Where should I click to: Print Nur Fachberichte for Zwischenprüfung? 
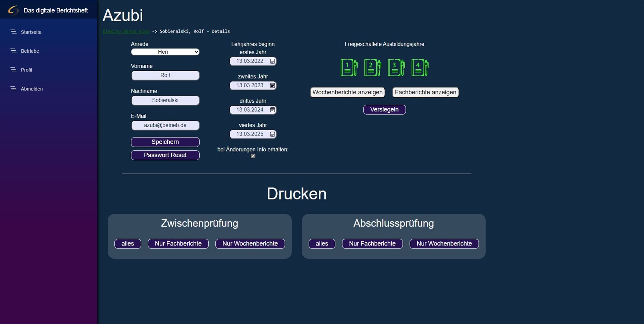click(178, 244)
